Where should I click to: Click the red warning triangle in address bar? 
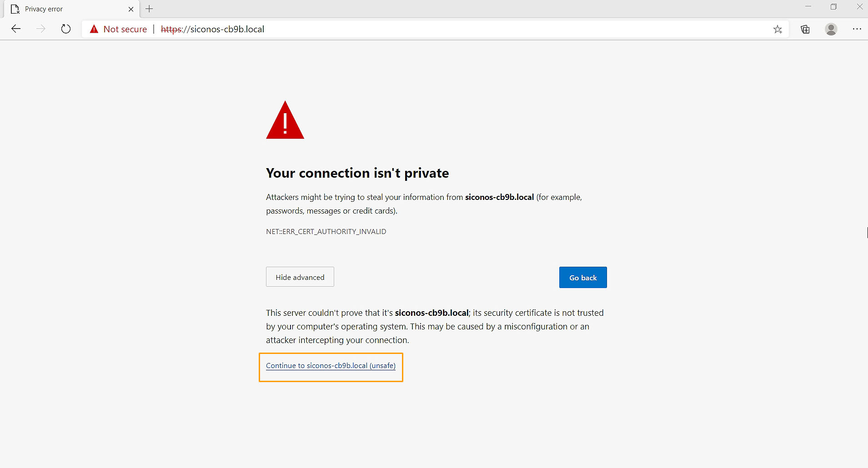click(x=94, y=29)
